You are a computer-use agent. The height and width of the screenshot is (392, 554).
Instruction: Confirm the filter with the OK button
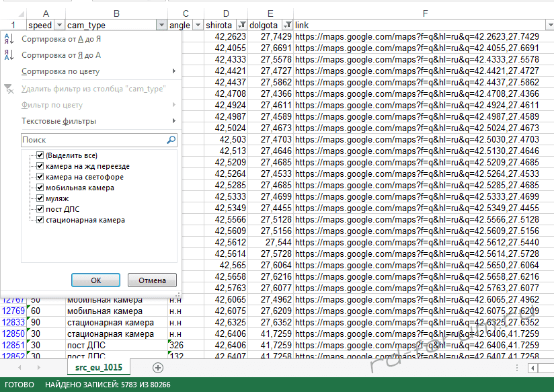[x=95, y=280]
